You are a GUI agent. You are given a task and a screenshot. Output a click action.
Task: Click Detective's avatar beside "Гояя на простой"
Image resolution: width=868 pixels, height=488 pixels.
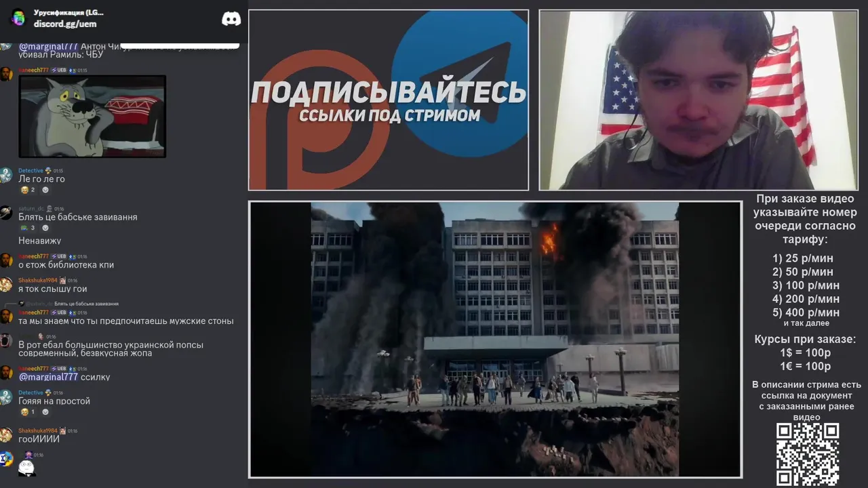(x=6, y=397)
